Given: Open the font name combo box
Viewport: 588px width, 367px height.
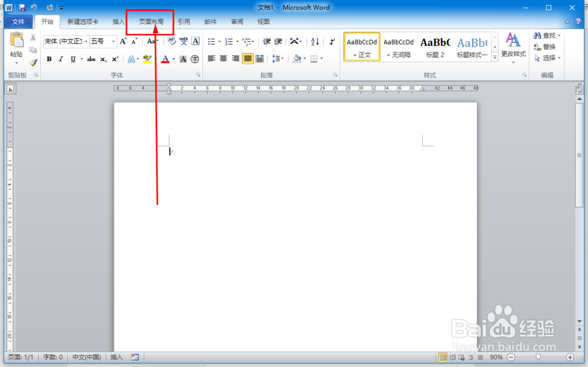Looking at the screenshot, I should pos(66,41).
